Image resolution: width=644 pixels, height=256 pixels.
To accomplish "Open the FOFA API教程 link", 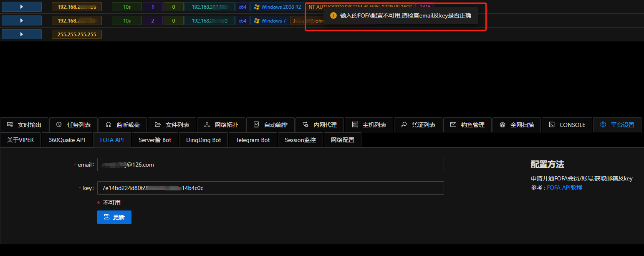I will coord(564,187).
